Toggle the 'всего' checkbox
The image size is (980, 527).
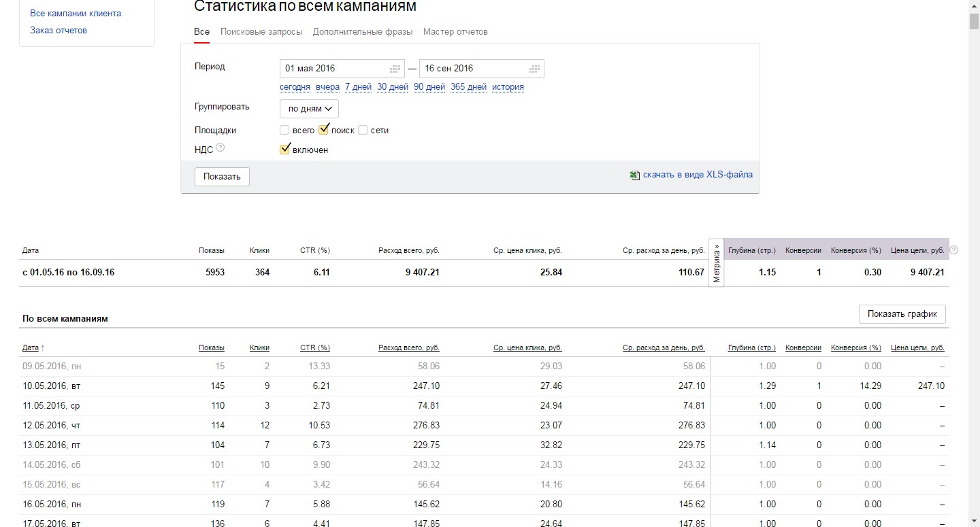click(284, 130)
